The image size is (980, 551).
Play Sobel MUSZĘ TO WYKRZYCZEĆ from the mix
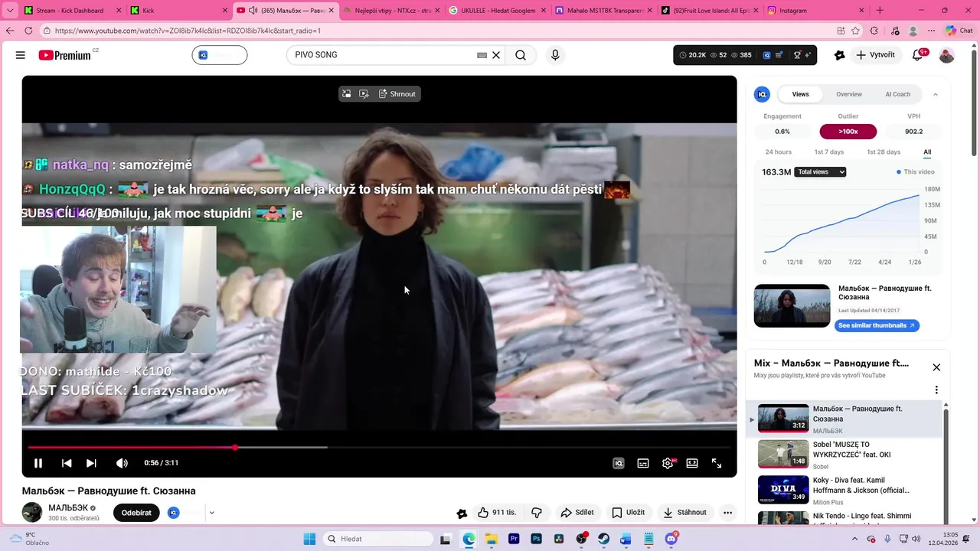pyautogui.click(x=844, y=455)
